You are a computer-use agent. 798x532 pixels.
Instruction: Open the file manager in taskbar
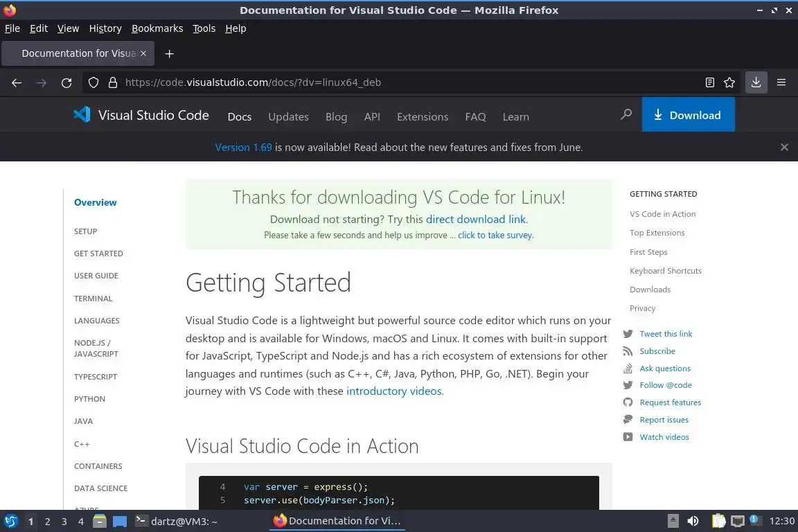point(100,522)
